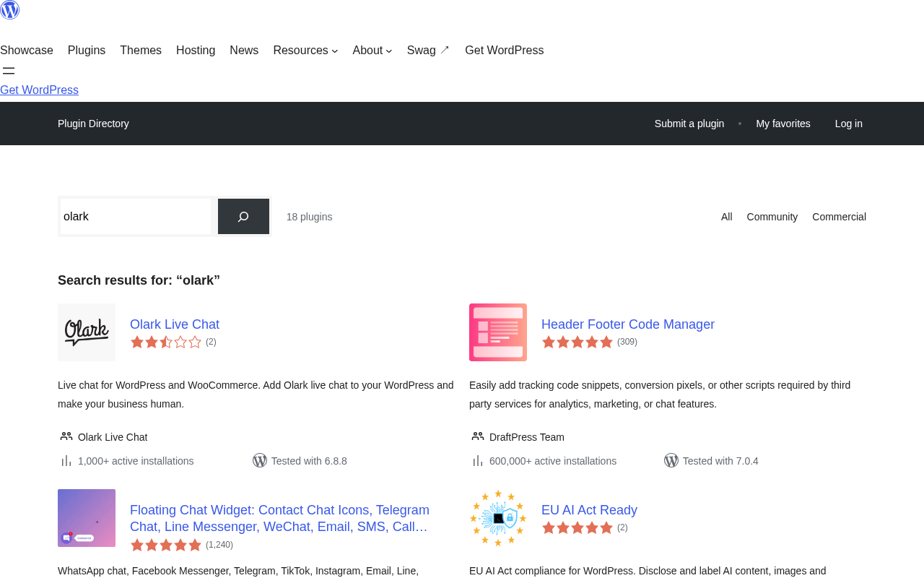Click '1,000+ active installations' text
Image resolution: width=924 pixels, height=578 pixels.
click(x=136, y=461)
